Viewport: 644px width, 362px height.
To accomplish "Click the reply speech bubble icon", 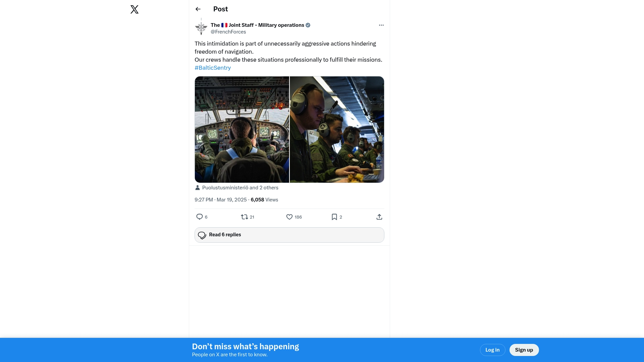I will [x=200, y=217].
